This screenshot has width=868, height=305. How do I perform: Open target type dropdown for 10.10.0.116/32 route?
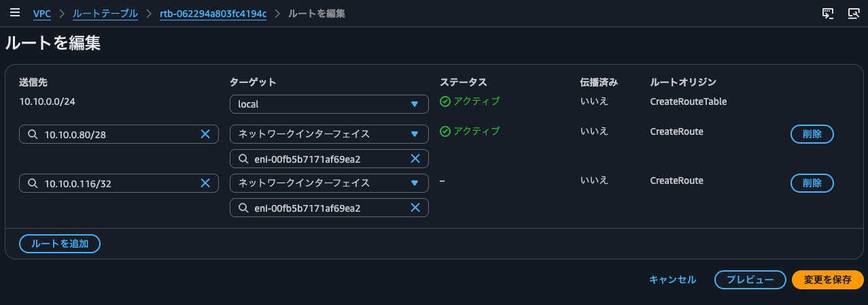click(329, 183)
